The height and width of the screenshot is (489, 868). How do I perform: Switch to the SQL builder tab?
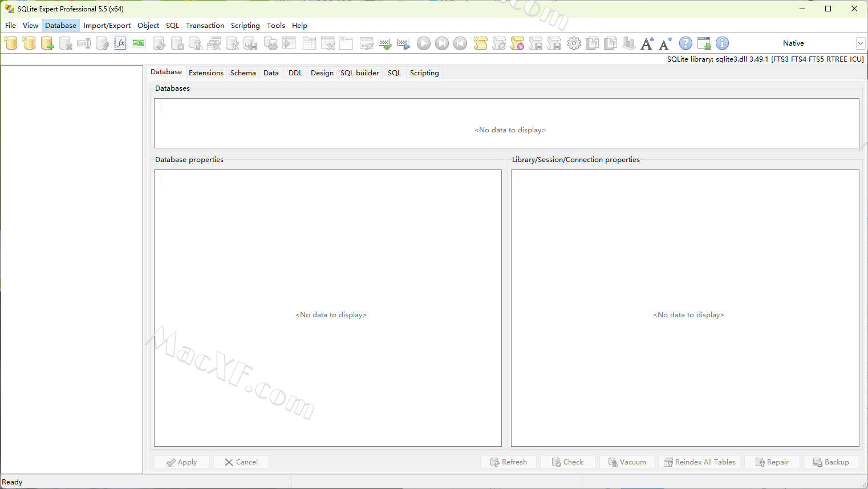click(359, 73)
